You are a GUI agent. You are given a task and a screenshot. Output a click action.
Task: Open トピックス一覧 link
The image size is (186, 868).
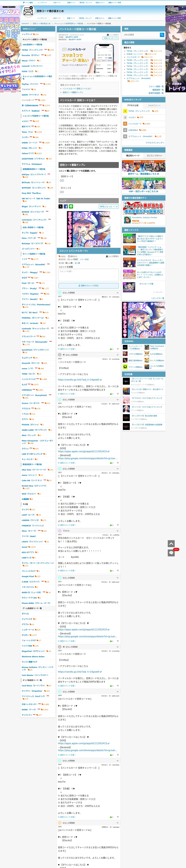coord(158,298)
